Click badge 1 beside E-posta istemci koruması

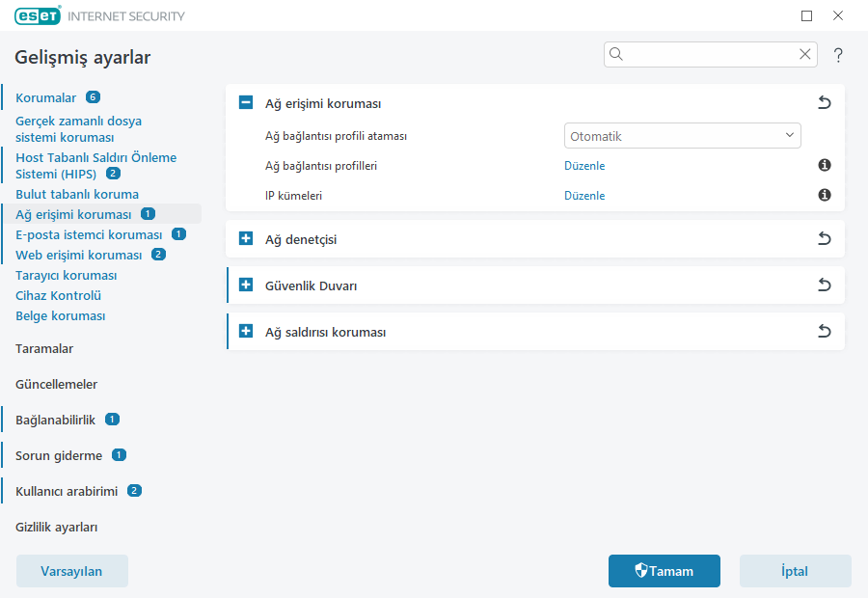tap(178, 233)
